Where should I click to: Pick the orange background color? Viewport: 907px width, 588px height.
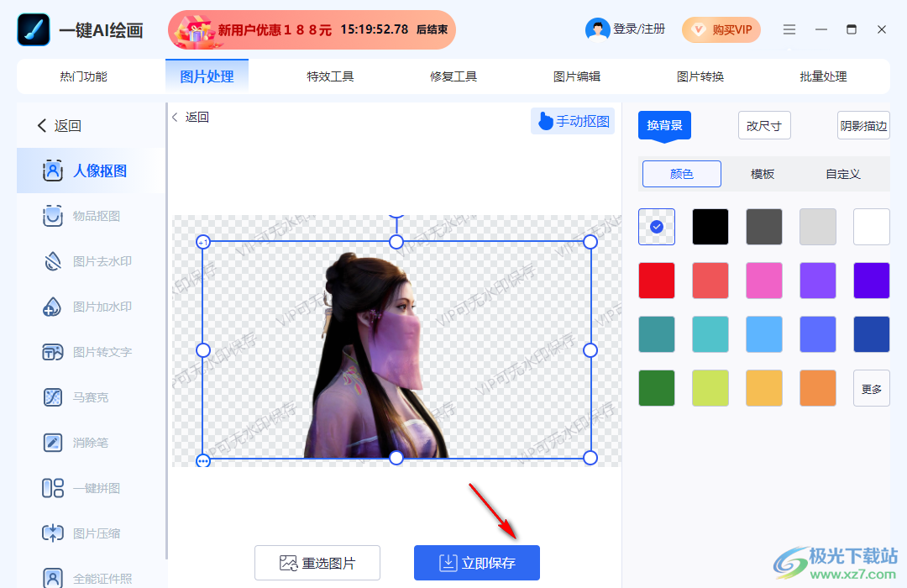[818, 388]
